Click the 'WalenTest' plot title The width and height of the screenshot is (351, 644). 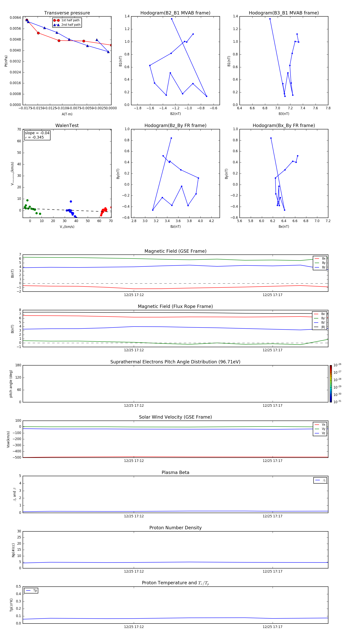tap(67, 125)
